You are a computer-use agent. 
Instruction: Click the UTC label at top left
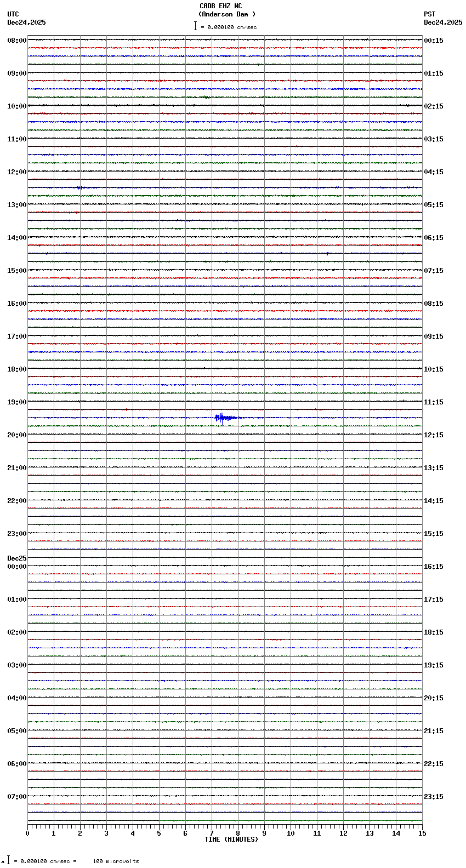pos(13,14)
